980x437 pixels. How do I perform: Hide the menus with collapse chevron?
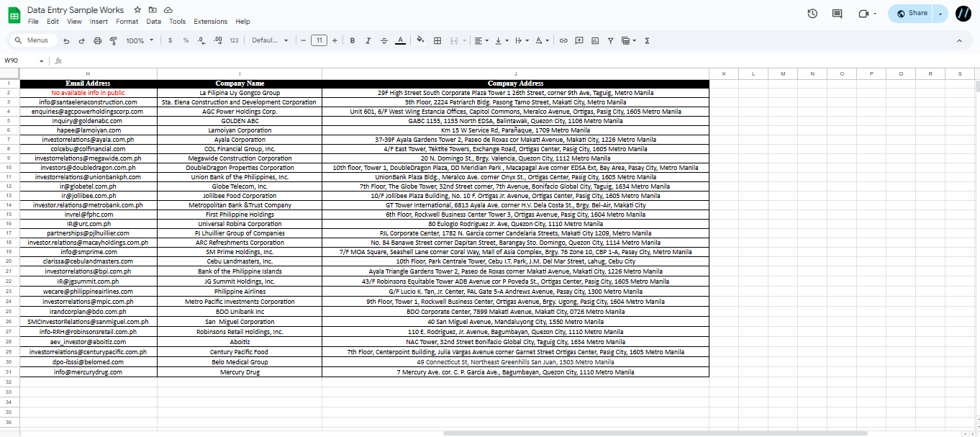(960, 41)
